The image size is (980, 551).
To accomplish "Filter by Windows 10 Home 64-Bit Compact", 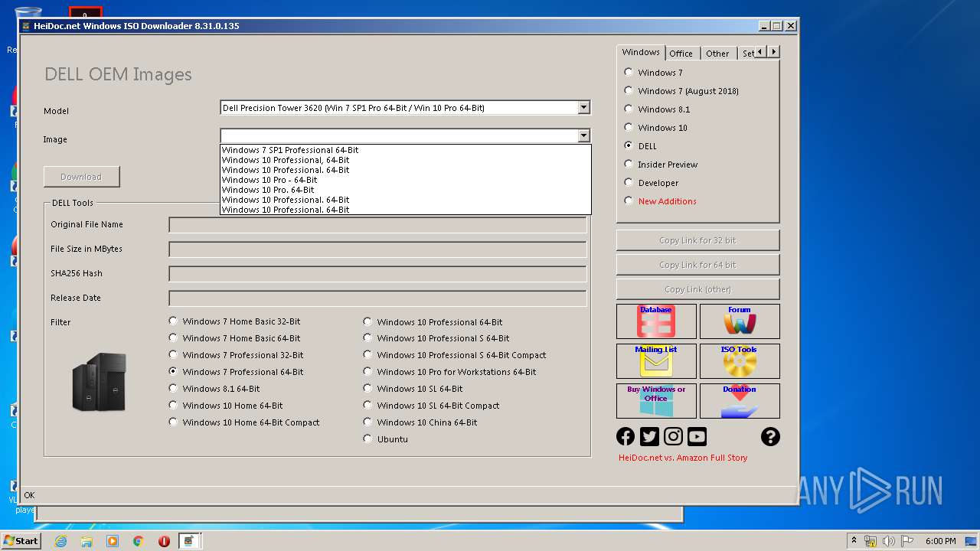I will pyautogui.click(x=173, y=422).
